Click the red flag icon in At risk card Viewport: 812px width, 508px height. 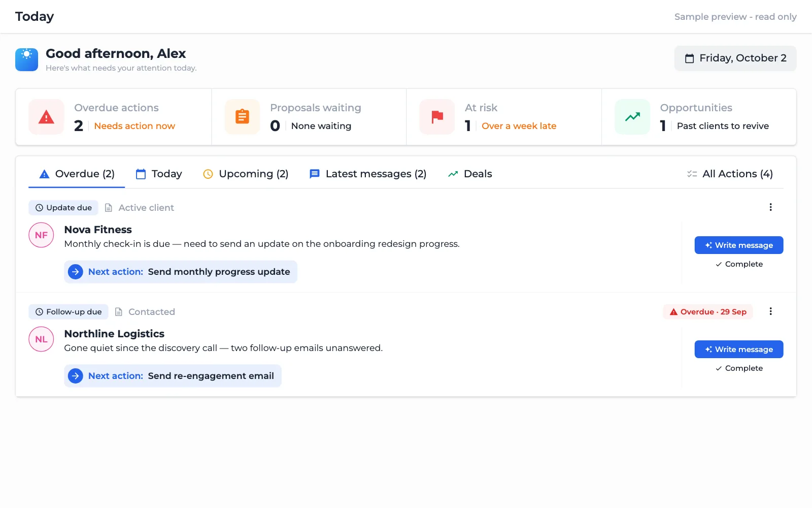coord(437,117)
